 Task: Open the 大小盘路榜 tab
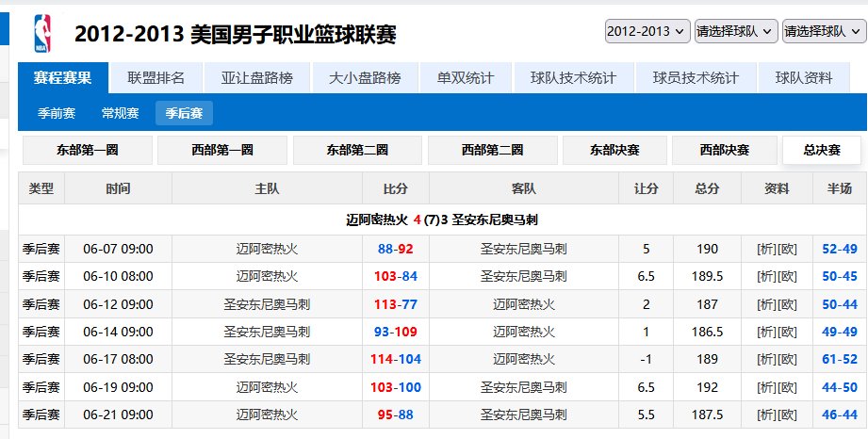point(365,77)
